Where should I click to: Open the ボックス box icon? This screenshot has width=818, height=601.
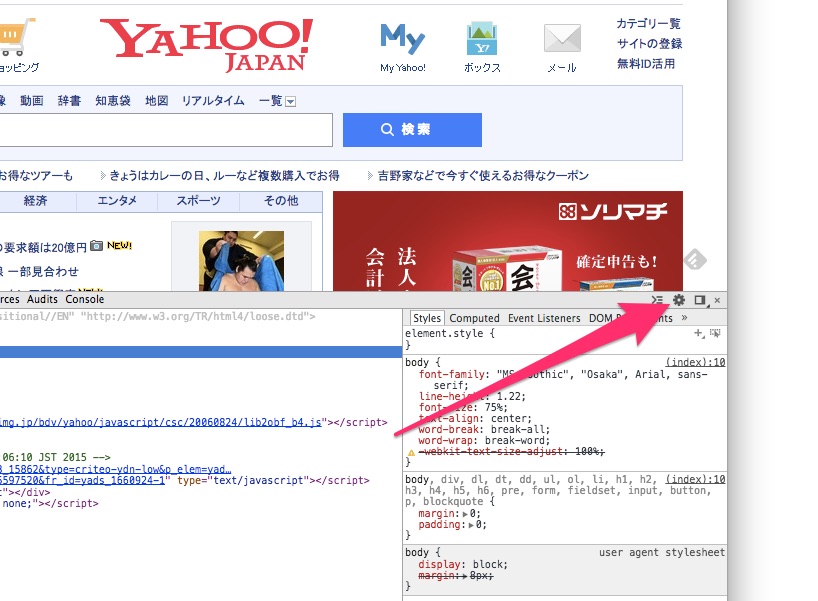[x=482, y=38]
